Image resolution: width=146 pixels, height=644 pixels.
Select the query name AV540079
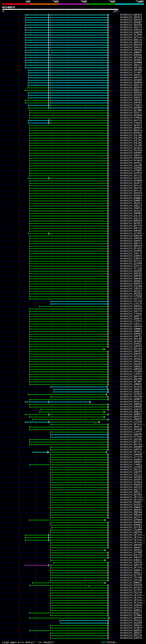(8, 8)
